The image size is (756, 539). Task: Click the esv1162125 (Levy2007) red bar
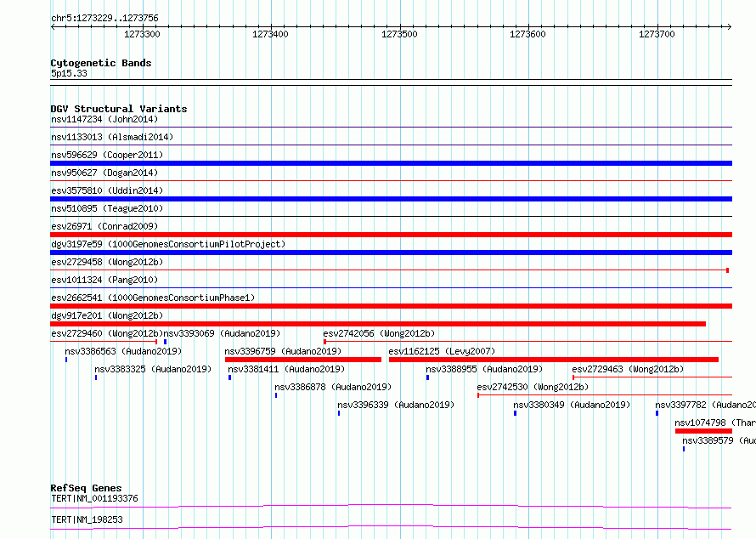[554, 360]
